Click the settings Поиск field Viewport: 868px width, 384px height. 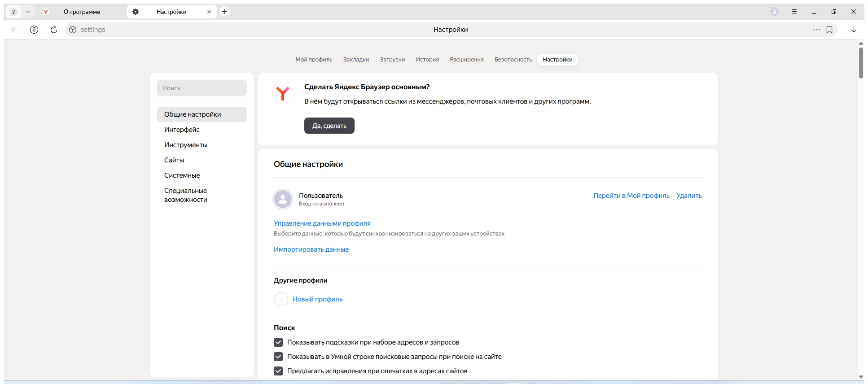(202, 88)
